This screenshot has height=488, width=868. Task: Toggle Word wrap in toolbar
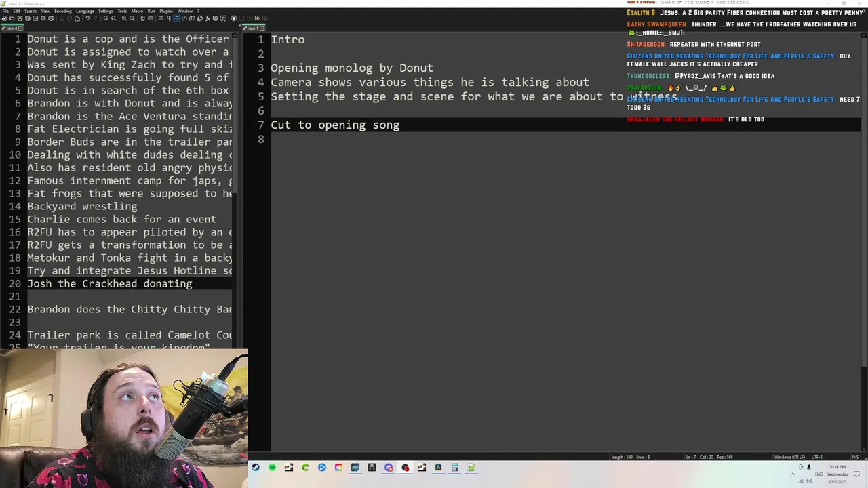(x=161, y=18)
